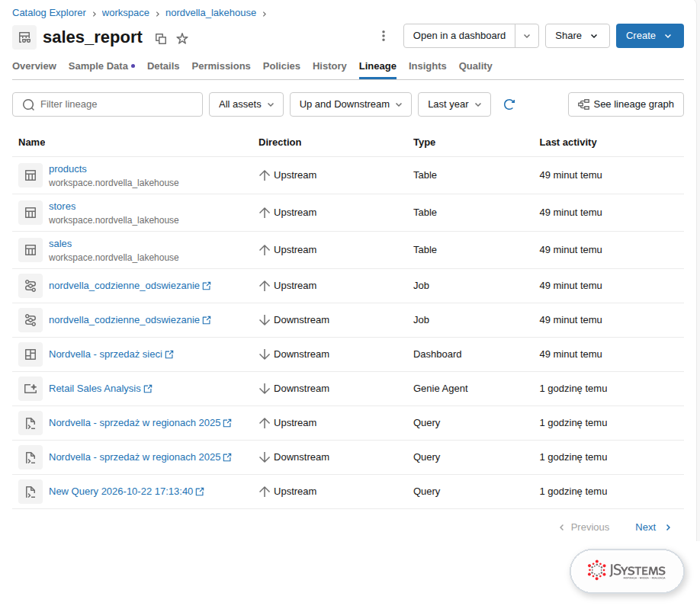Click the query icon in Upstream sprzedaż w regionach row
Screen dimensions: 700x609
click(x=31, y=423)
